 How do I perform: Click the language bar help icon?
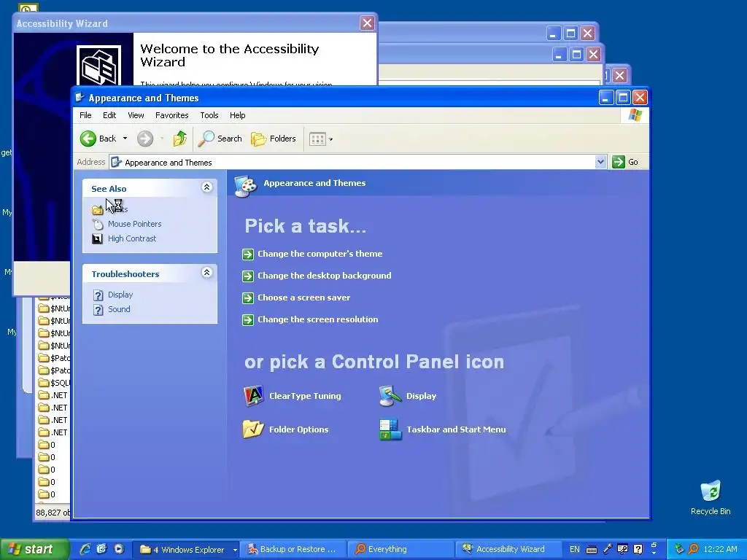pyautogui.click(x=638, y=549)
